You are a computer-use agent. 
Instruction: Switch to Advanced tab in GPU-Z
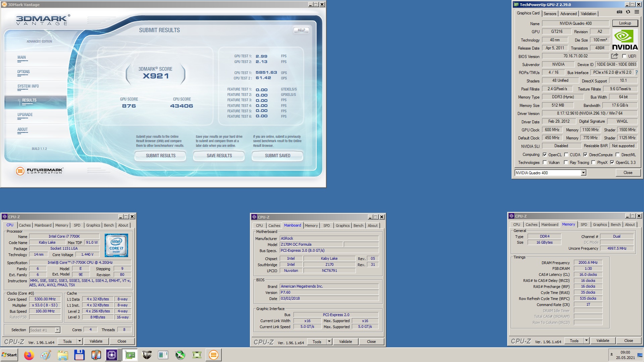click(569, 14)
